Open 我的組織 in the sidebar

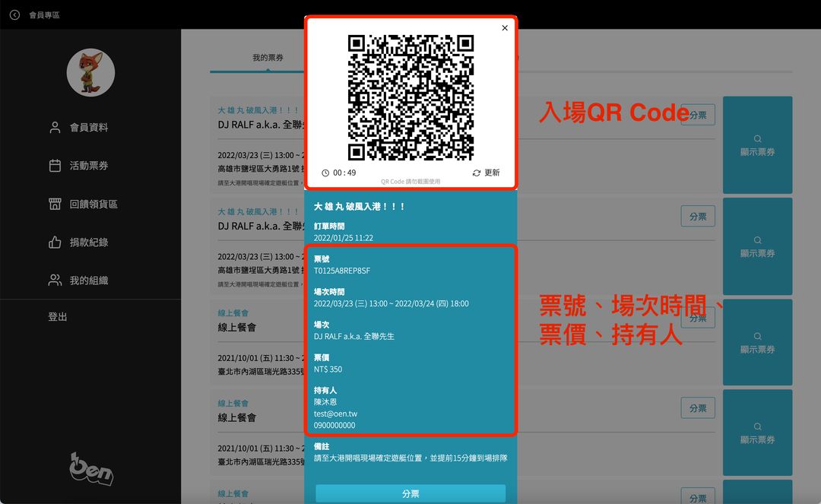(88, 281)
